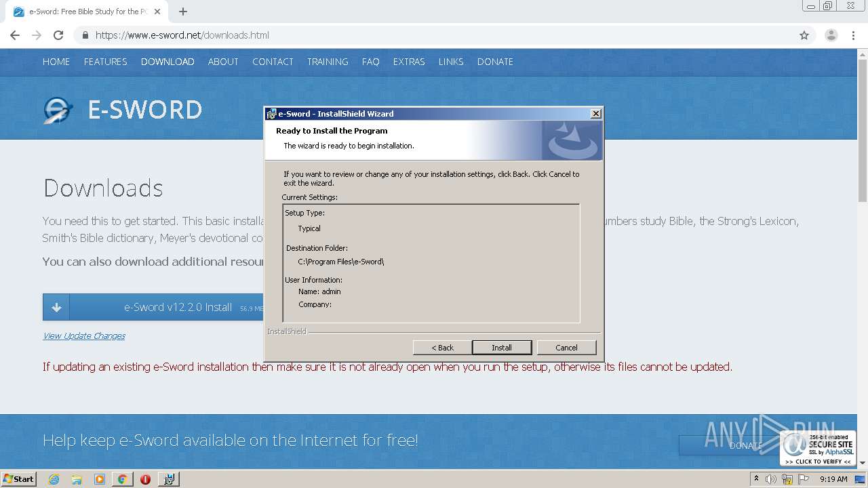This screenshot has width=868, height=488.
Task: Open the LINKS nav item
Action: pyautogui.click(x=451, y=62)
